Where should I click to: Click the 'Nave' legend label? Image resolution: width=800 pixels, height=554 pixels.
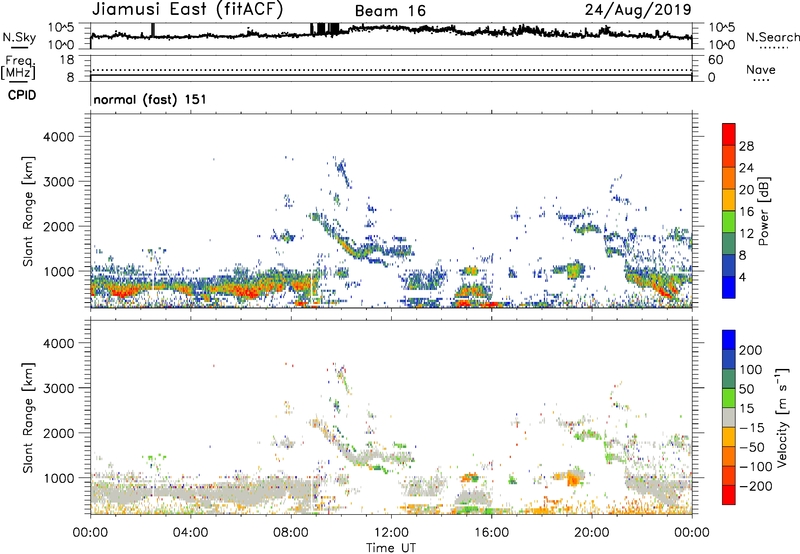[x=761, y=70]
